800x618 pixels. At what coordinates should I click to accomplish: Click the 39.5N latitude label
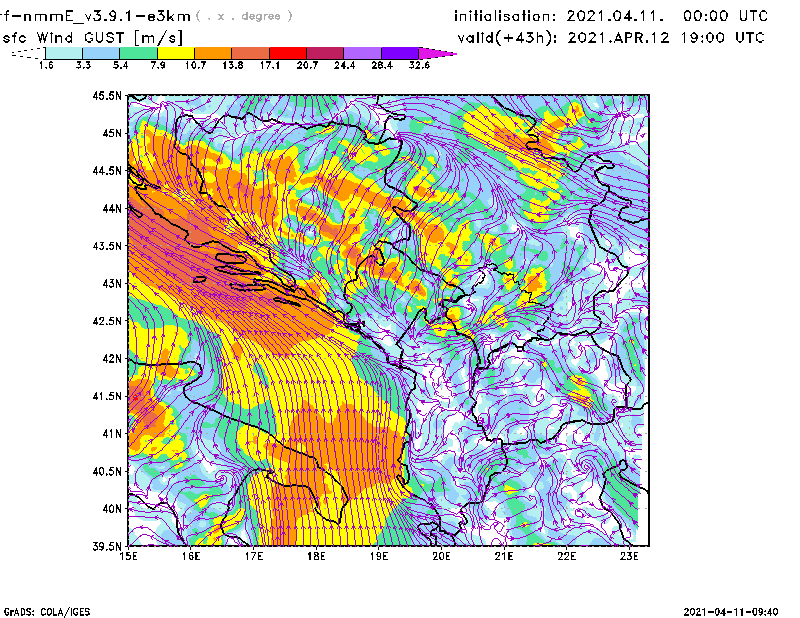click(x=107, y=547)
